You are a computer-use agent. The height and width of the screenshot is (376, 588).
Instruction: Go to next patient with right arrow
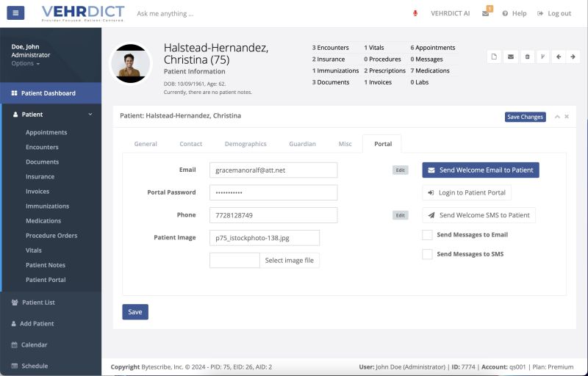[x=573, y=57]
